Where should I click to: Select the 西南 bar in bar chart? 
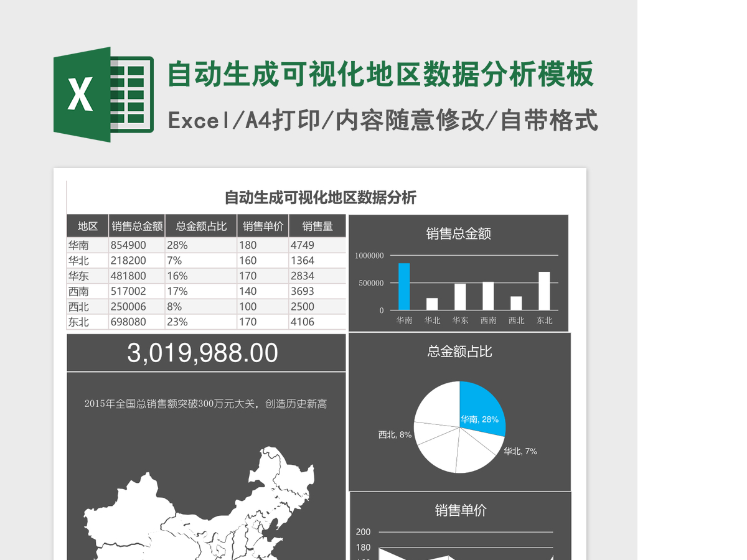(x=488, y=296)
